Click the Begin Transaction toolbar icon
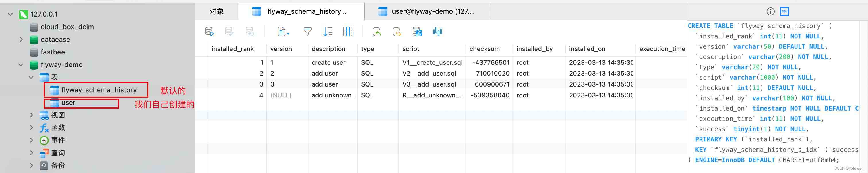868x173 pixels. coord(209,32)
